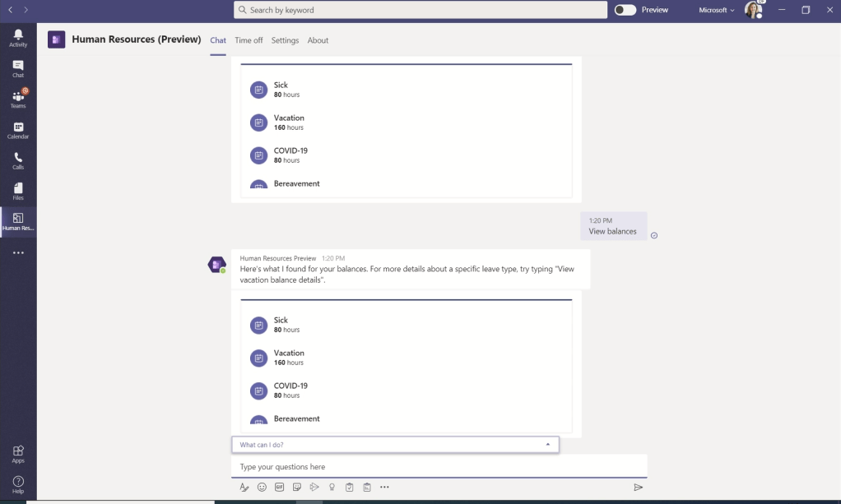This screenshot has width=841, height=504.
Task: Open the Microsoft account dropdown
Action: click(716, 10)
